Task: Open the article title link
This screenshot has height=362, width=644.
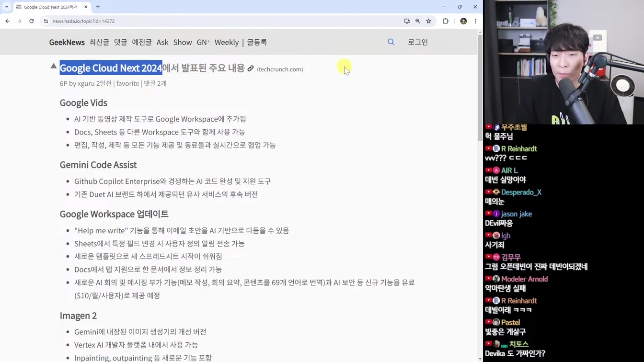Action: click(x=152, y=68)
